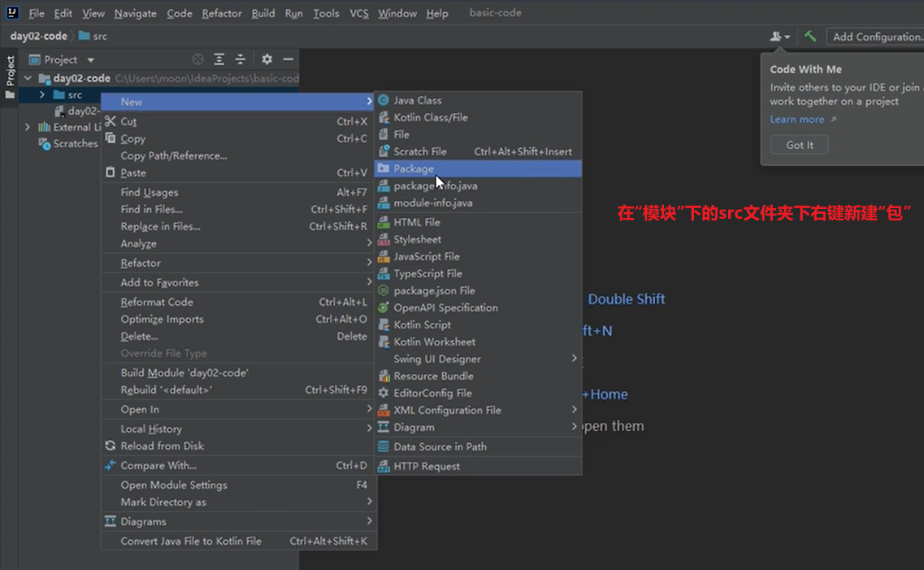Viewport: 924px width, 570px height.
Task: Click the package.json File icon
Action: point(384,290)
